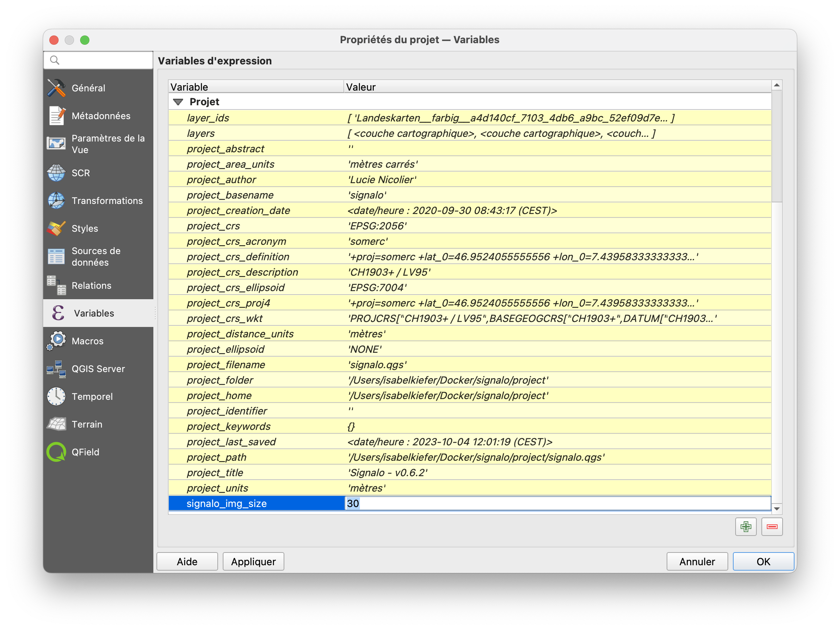Click the red minus remove variable button
This screenshot has height=630, width=840.
click(772, 527)
